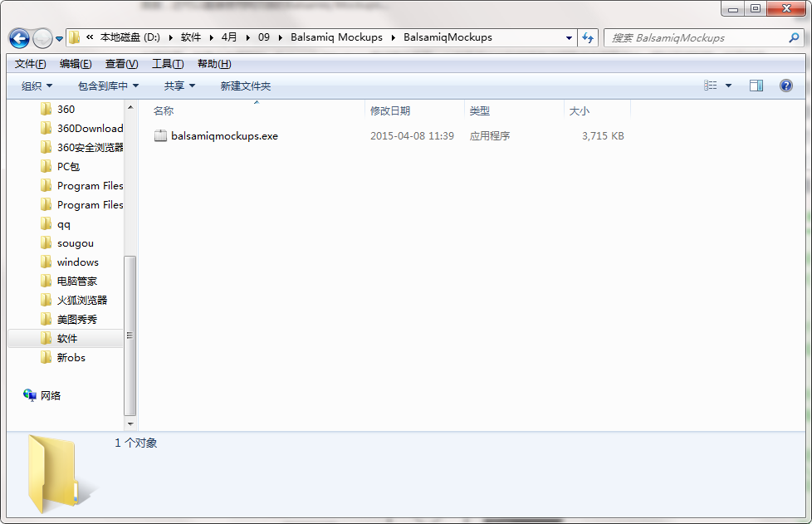Open the recent pages dropdown arrow
This screenshot has width=812, height=524.
coord(59,39)
